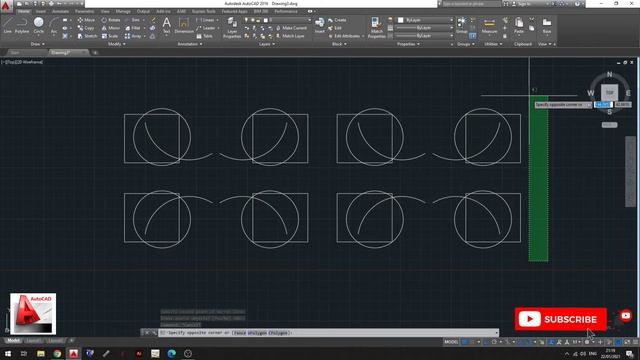Open Microsoft Edge from the taskbar
Screen dimensions: 640x360
(171, 353)
